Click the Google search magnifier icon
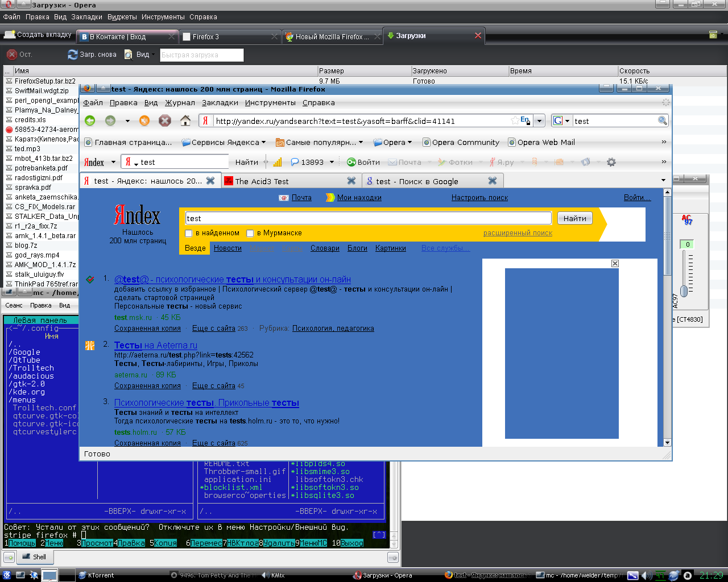Screen dimensions: 728x582 (662, 120)
